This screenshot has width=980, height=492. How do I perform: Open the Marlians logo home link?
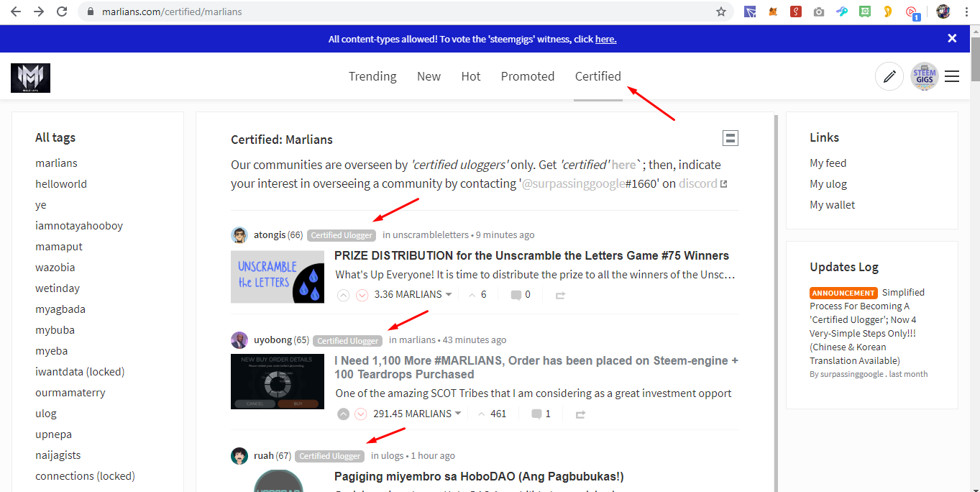tap(30, 78)
